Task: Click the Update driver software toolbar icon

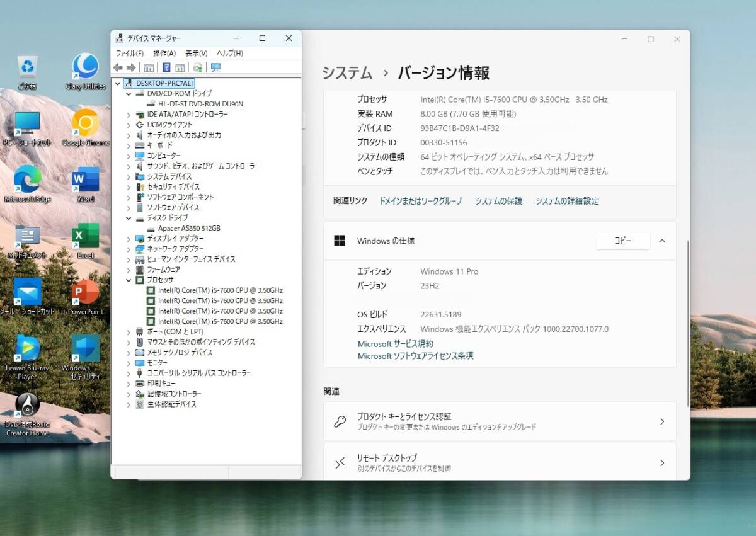Action: (198, 67)
